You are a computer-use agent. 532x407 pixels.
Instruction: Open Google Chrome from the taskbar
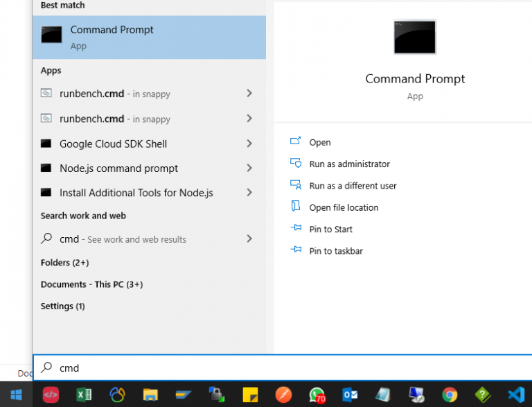[x=450, y=395]
